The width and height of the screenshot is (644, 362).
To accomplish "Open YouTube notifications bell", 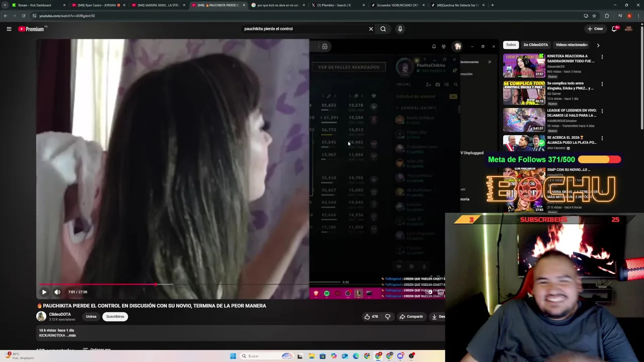I will (x=614, y=29).
